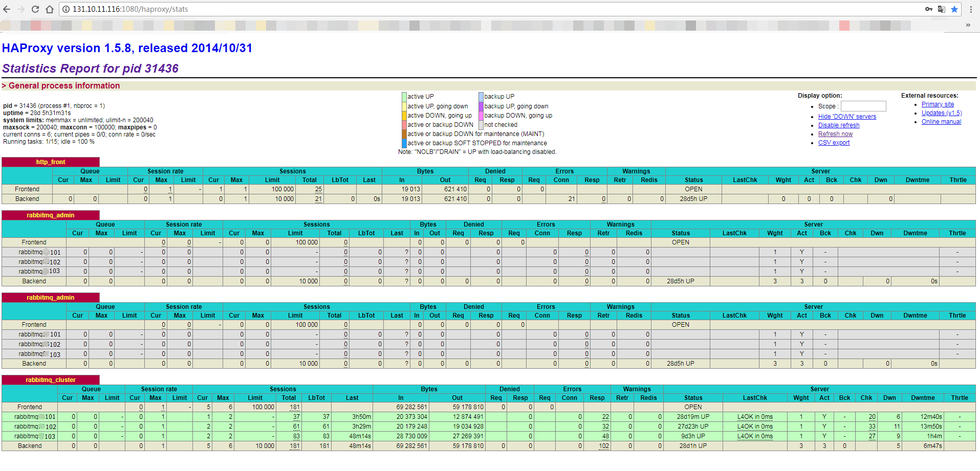
Task: Click L4OK in 0ms for rabbitmq 103
Action: pos(755,436)
